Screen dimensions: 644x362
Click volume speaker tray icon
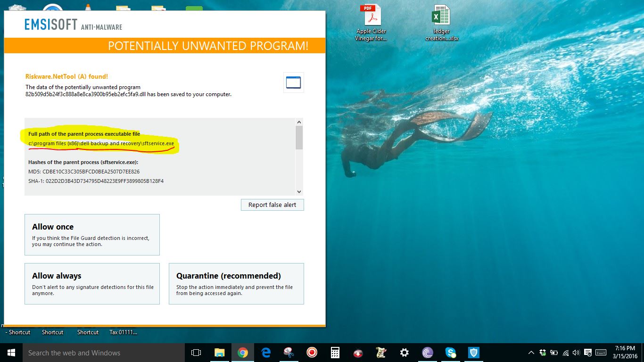pyautogui.click(x=576, y=353)
